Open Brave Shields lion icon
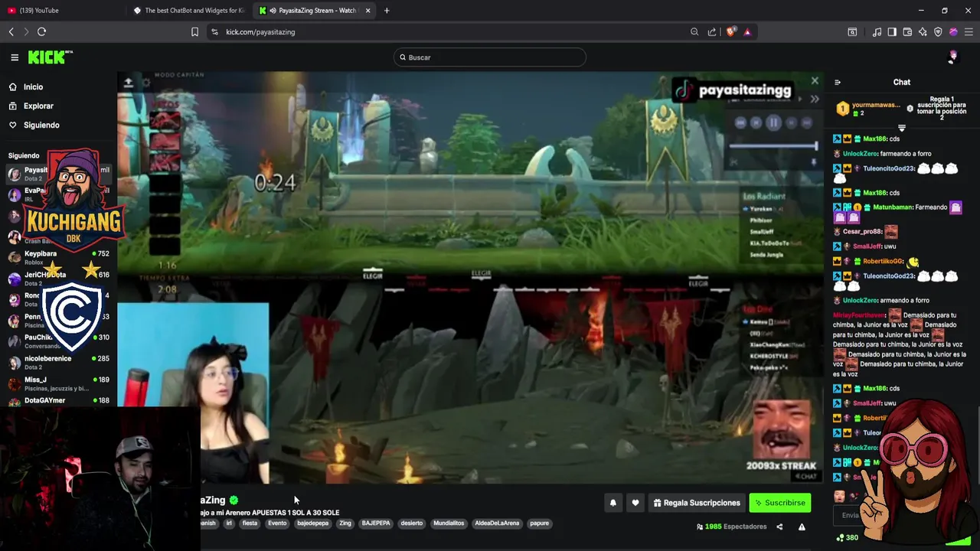This screenshot has height=551, width=980. 731,32
